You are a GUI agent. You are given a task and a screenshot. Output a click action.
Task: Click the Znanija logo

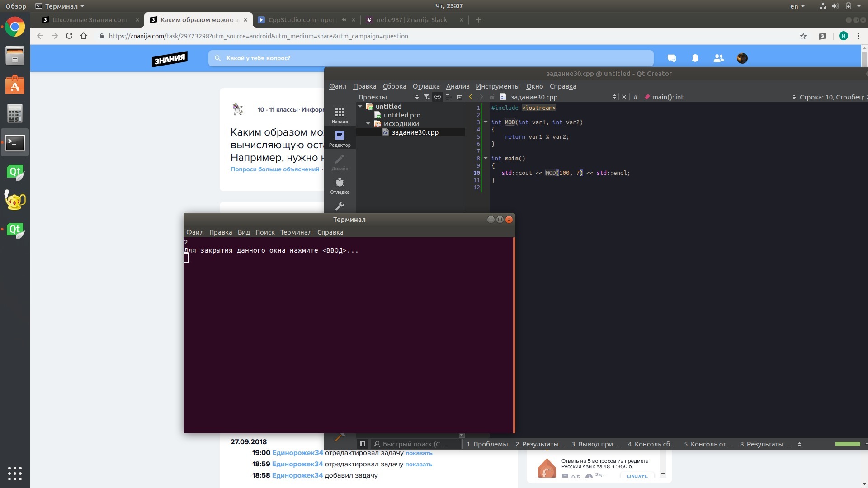170,58
